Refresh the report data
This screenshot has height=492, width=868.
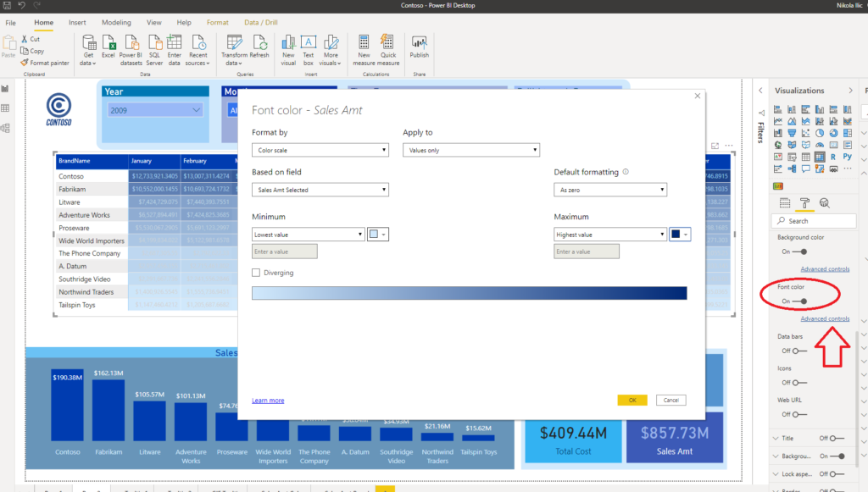259,47
